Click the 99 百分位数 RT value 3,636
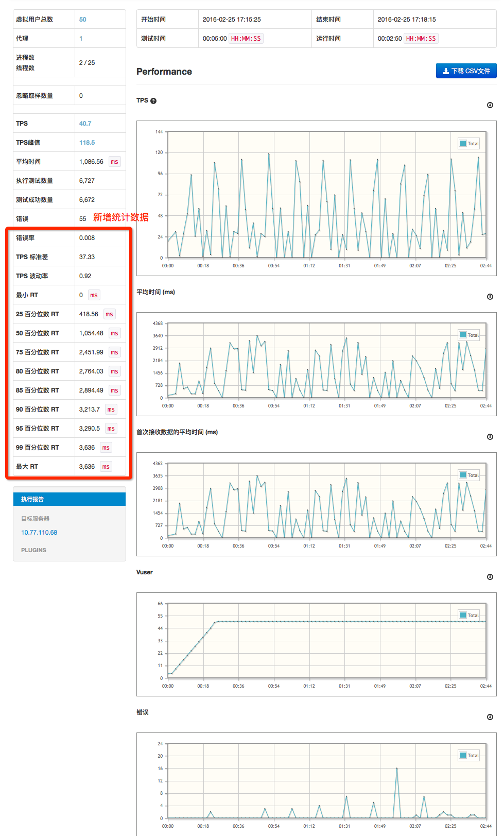Image resolution: width=504 pixels, height=836 pixels. point(87,448)
